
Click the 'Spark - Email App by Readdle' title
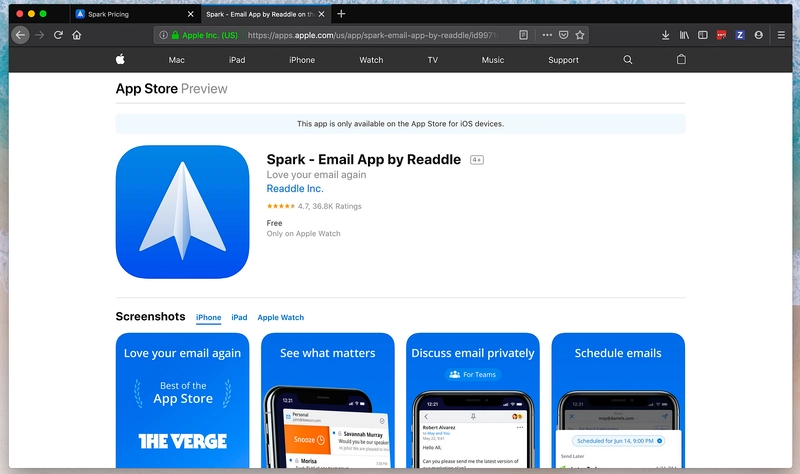364,160
